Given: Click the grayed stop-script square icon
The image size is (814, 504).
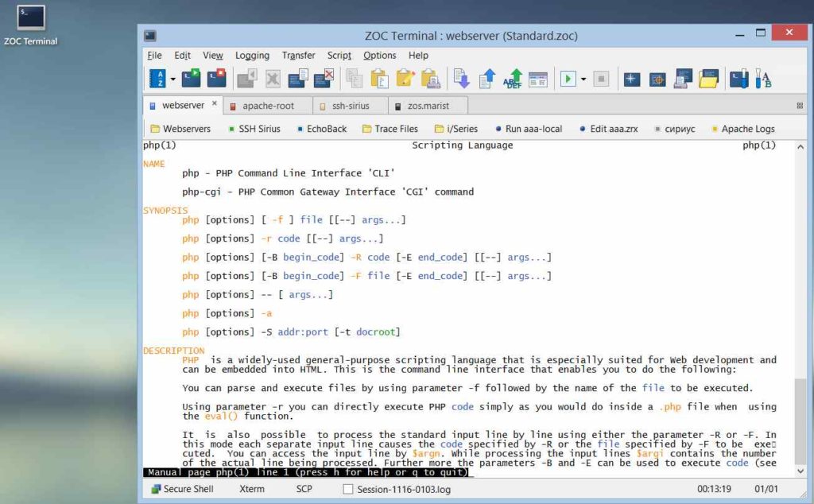Looking at the screenshot, I should tap(601, 79).
